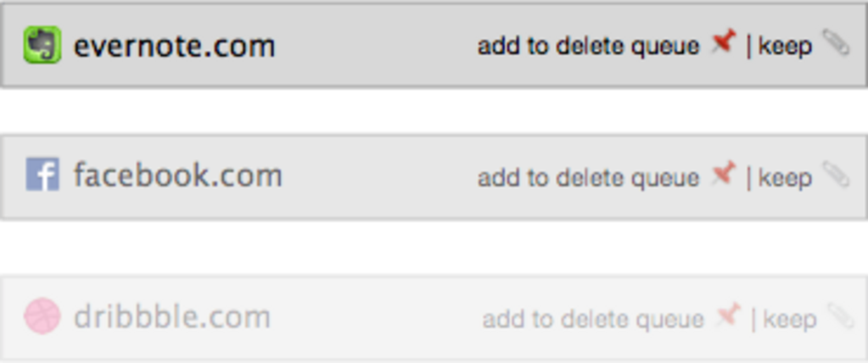Add facebook.com to delete queue
This screenshot has height=363, width=868.
click(x=589, y=177)
